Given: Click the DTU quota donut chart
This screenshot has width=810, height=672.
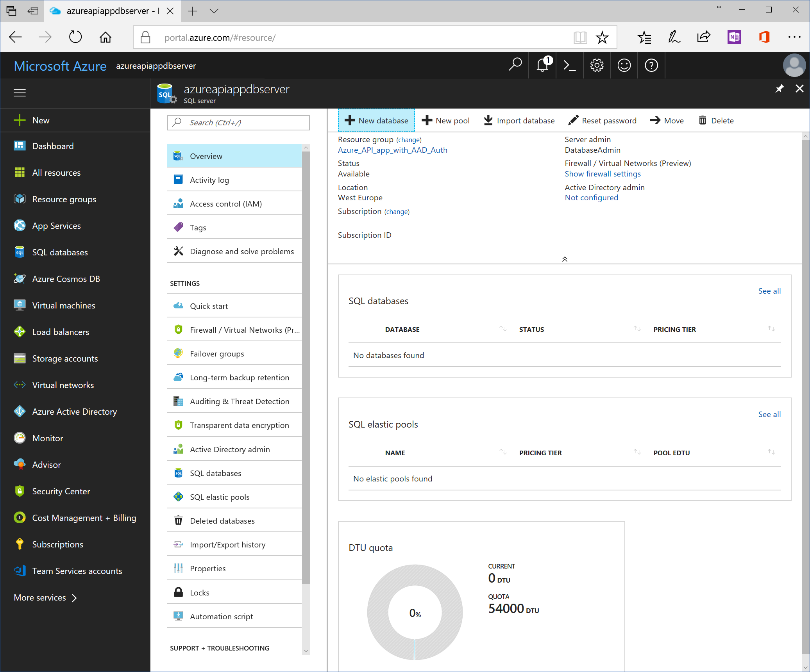Looking at the screenshot, I should point(415,612).
